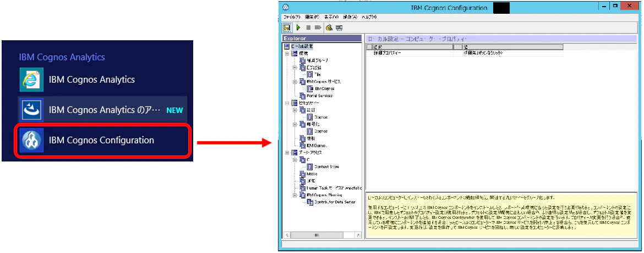Collapse the 環境 branch
644x253 pixels.
(287, 53)
